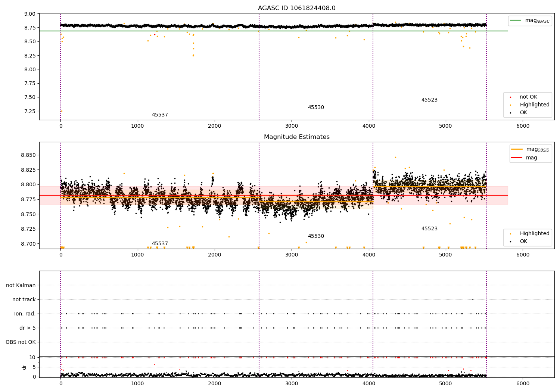The width and height of the screenshot is (560, 392).
Task: Click the 'Ion. rad.' y-axis label
Action: click(25, 314)
